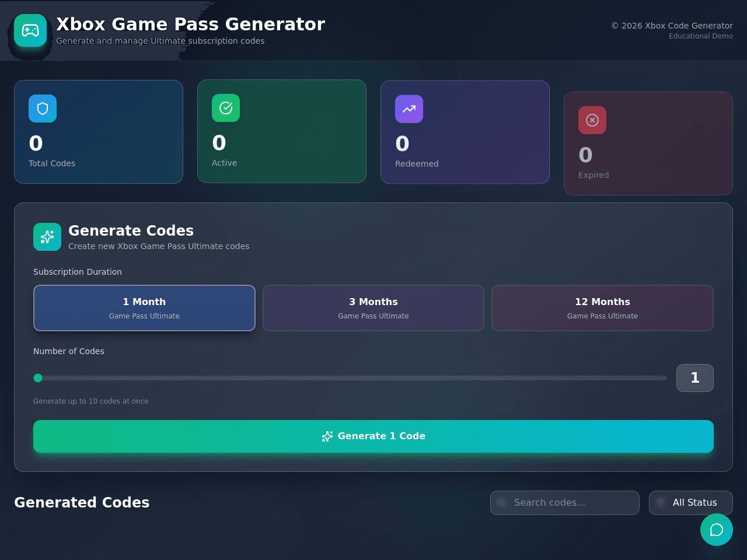747x560 pixels.
Task: Click the Educational Demo text
Action: coord(701,36)
